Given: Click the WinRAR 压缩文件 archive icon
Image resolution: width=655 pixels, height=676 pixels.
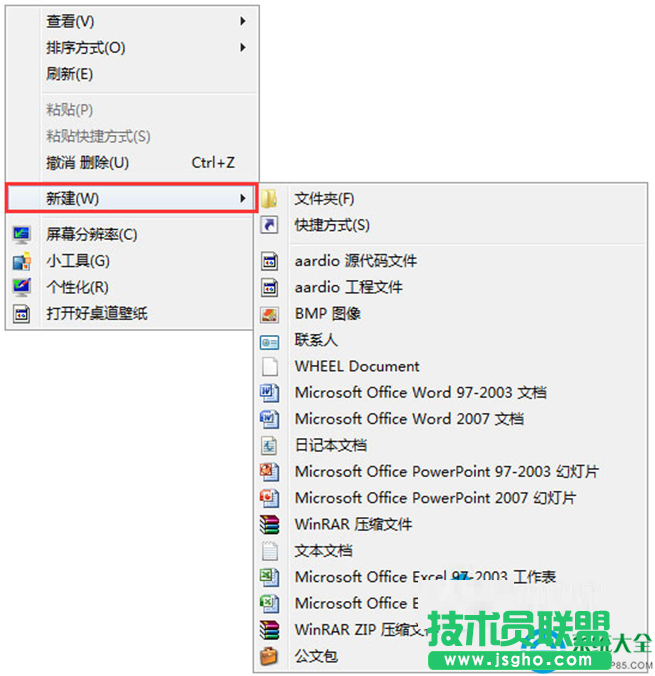Looking at the screenshot, I should tap(269, 524).
